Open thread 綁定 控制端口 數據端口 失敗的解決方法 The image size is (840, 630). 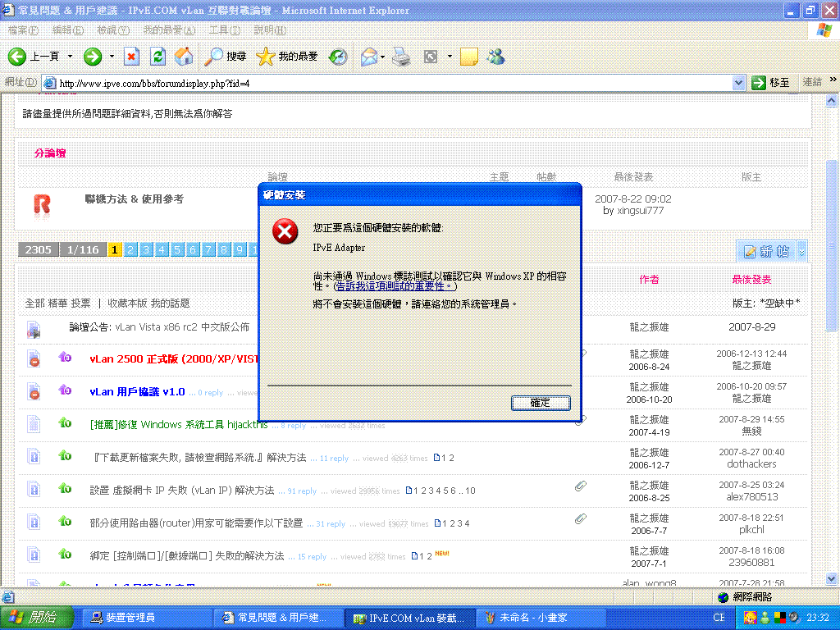(x=186, y=556)
